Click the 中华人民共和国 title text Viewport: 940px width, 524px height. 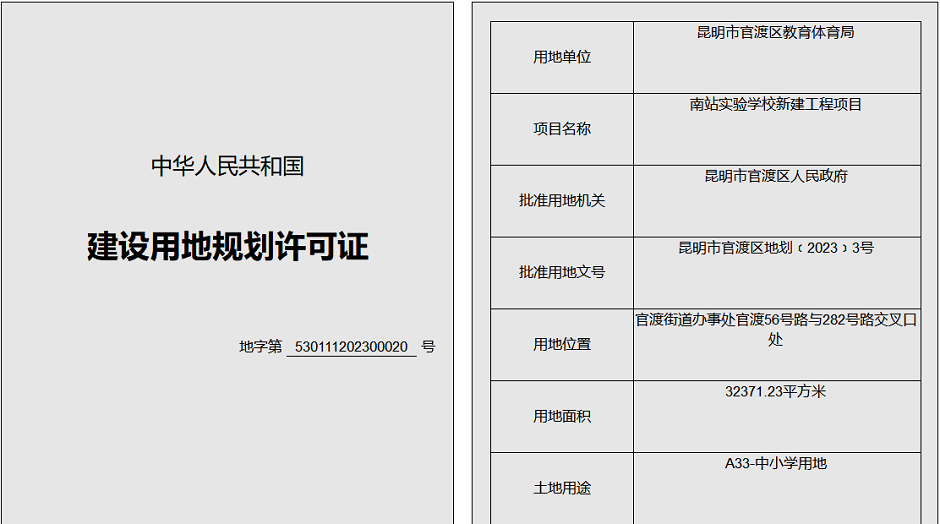click(227, 166)
